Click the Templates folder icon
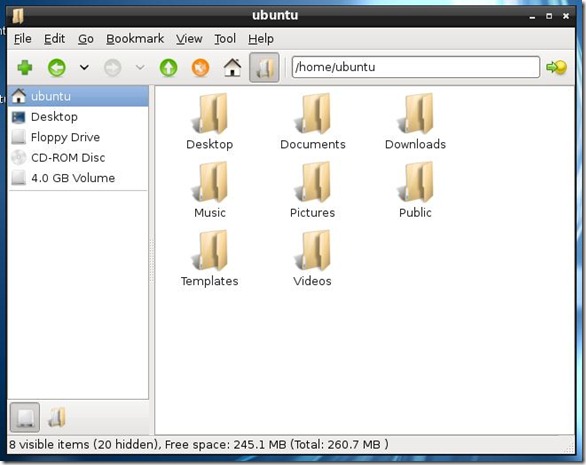Image resolution: width=586 pixels, height=465 pixels. click(210, 250)
